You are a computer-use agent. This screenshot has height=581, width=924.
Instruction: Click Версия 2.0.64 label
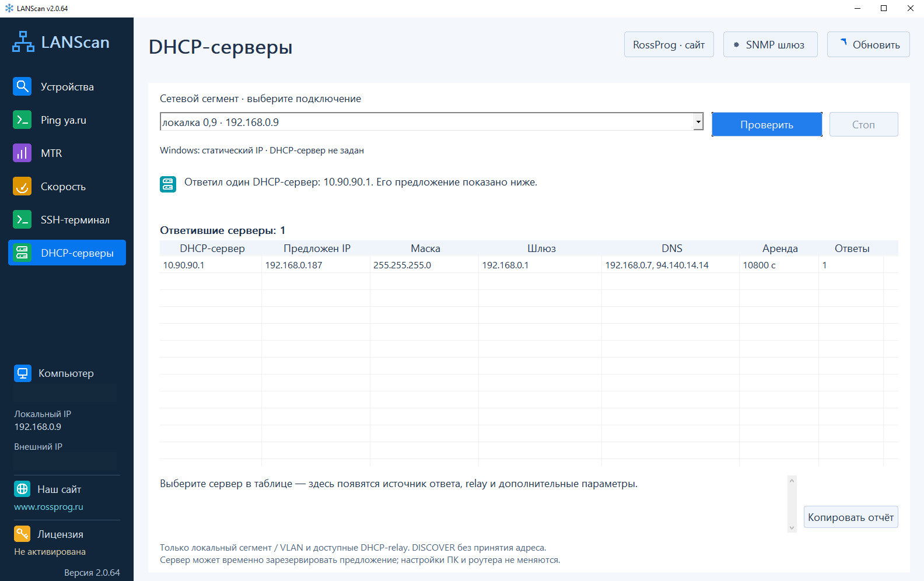(x=92, y=572)
